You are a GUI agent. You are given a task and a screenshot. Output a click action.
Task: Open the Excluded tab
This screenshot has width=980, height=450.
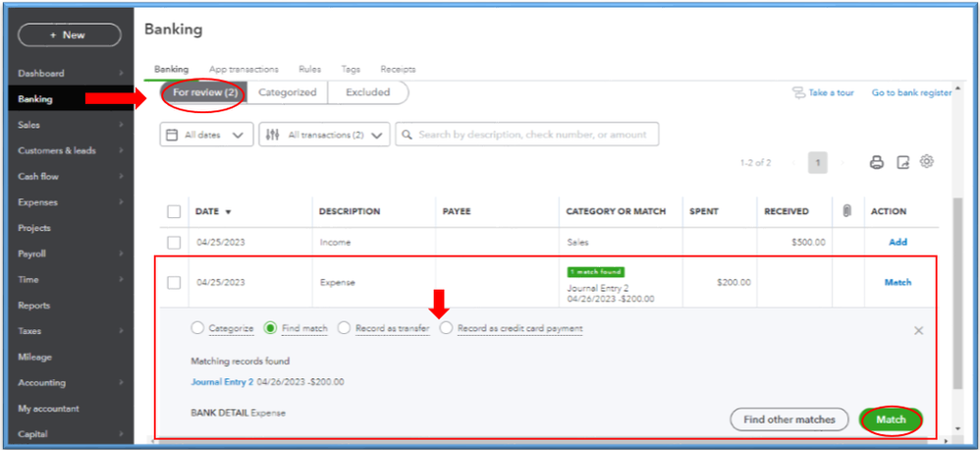368,92
